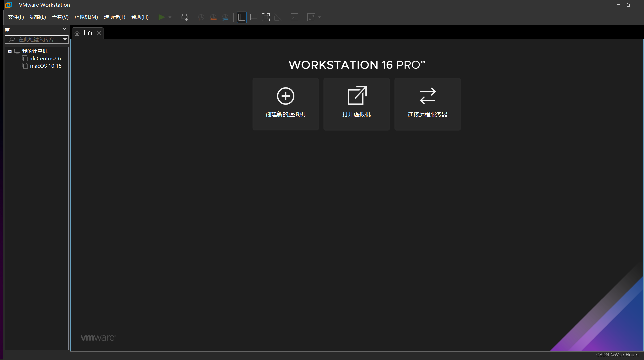Expand the library search filter dropdown
The width and height of the screenshot is (644, 360).
coord(65,39)
